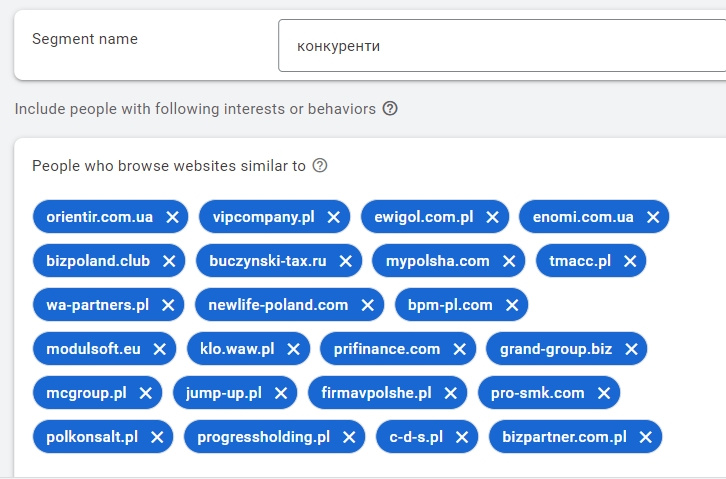Screen dimensions: 726x479
Task: Select the modulsoft.eu chip label
Action: click(93, 349)
